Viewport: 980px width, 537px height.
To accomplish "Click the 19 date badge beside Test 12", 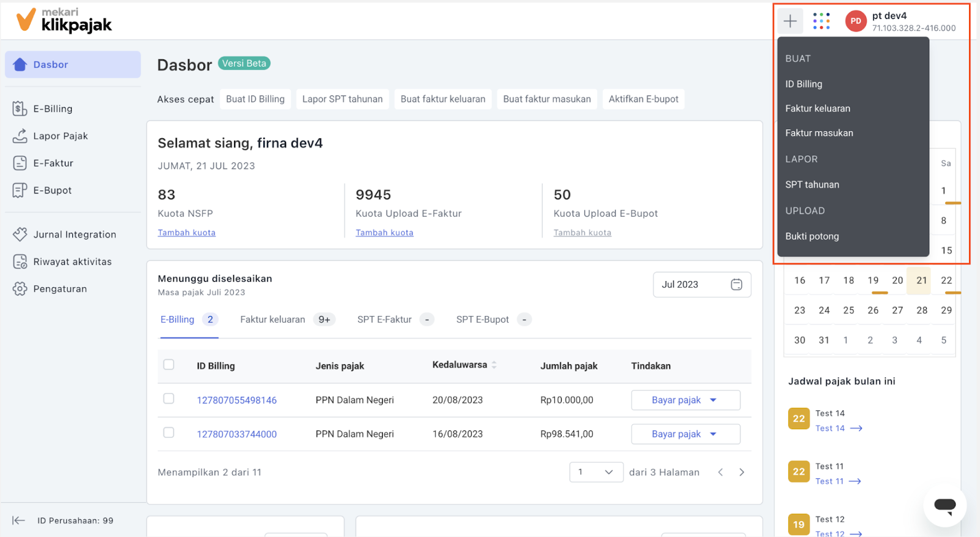I will tap(799, 525).
